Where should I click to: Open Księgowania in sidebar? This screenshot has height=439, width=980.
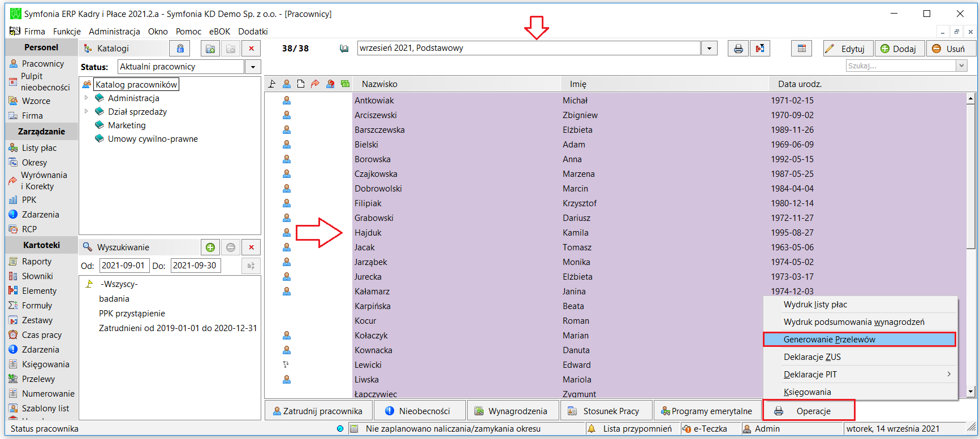click(x=45, y=364)
